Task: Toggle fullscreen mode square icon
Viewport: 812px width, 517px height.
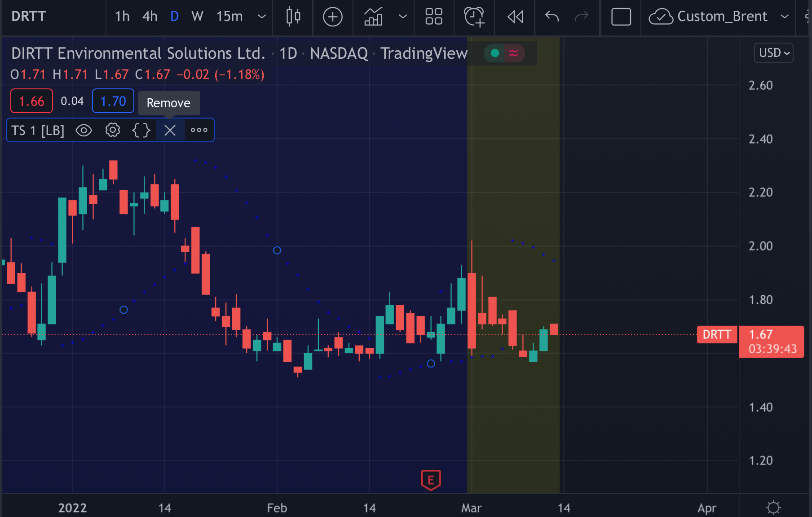Action: pos(621,17)
